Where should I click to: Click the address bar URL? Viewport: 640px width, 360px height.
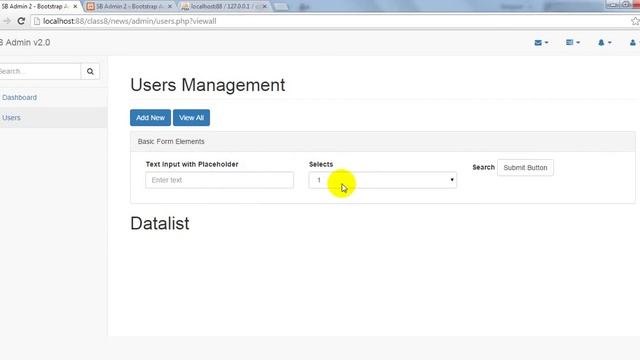(x=130, y=21)
